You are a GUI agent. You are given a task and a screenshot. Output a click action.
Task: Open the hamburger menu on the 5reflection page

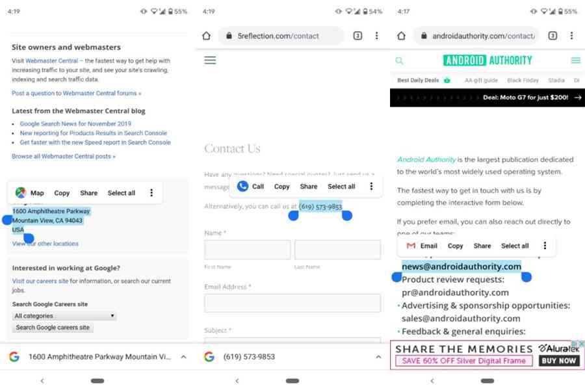tap(210, 60)
